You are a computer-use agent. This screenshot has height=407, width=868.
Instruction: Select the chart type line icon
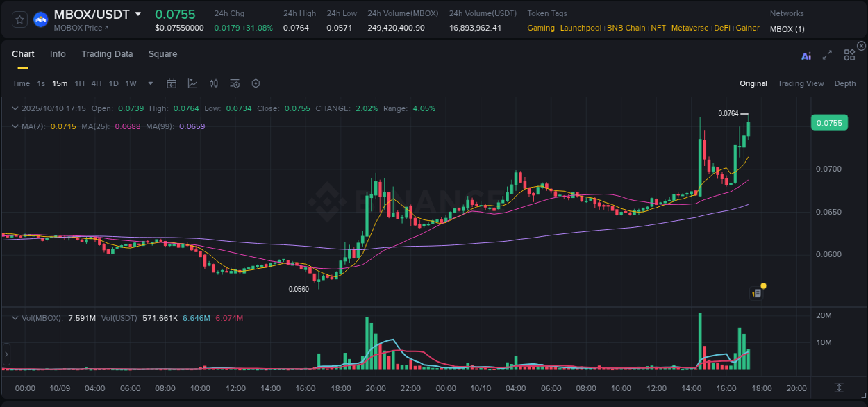pos(192,83)
